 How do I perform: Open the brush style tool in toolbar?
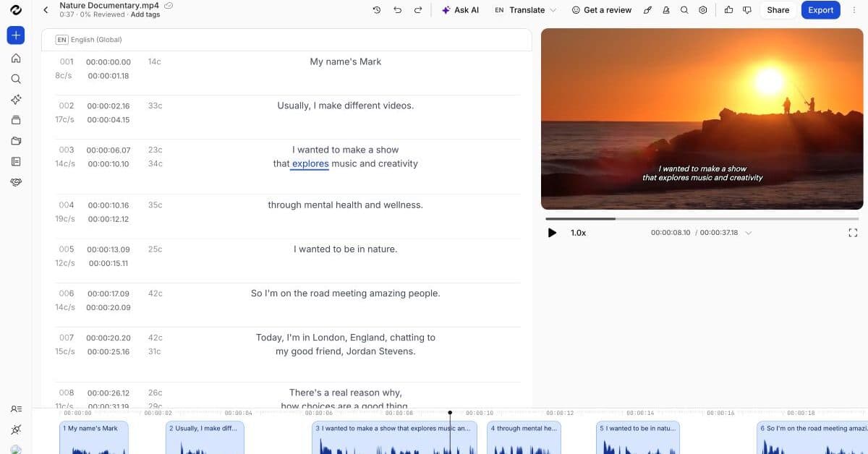[x=647, y=10]
